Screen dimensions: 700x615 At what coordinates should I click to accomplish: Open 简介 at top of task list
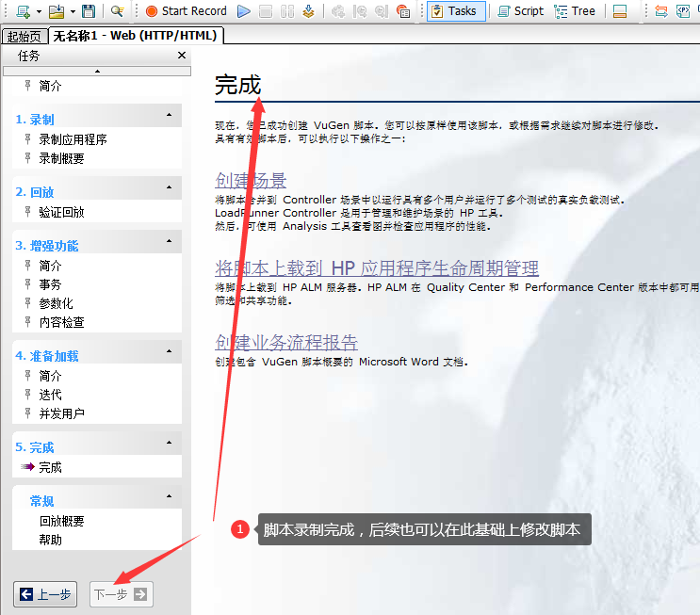(50, 86)
